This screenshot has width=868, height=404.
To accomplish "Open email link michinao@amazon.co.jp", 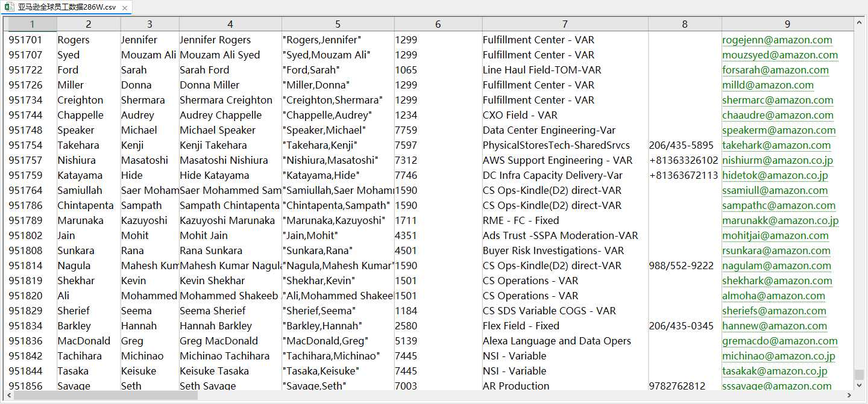I will [x=779, y=356].
